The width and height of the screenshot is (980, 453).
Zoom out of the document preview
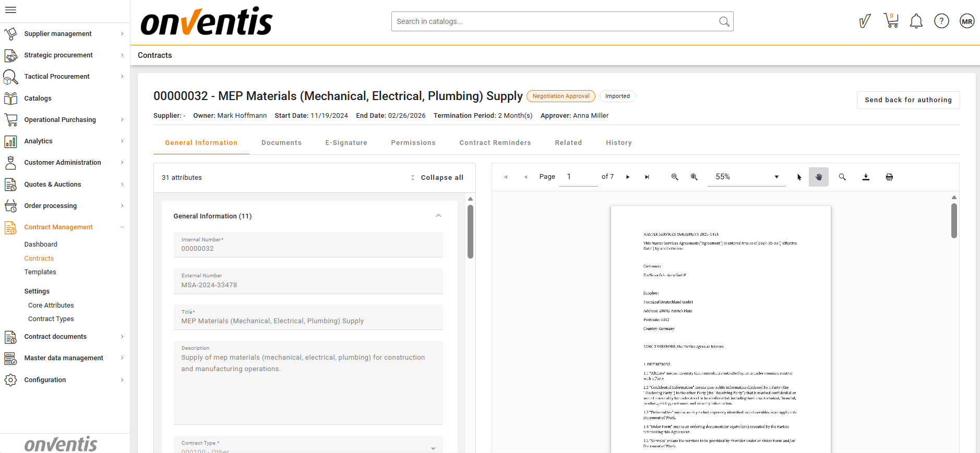tap(675, 177)
